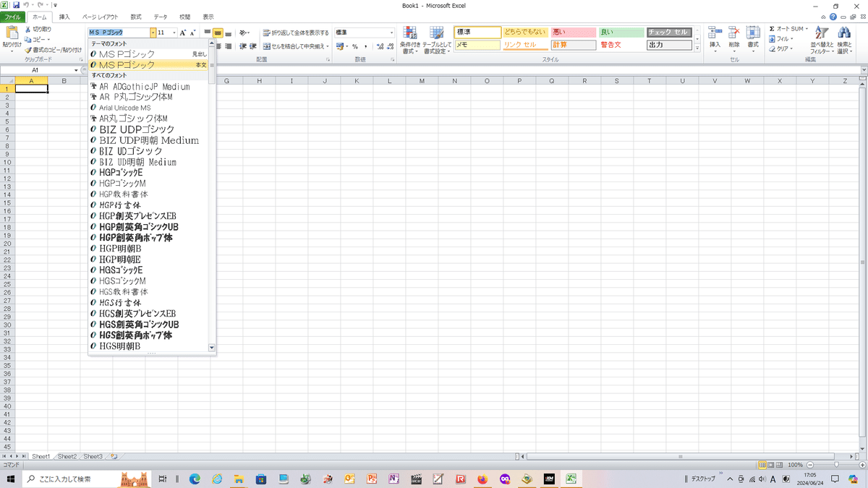Screen dimensions: 868x488
Task: Toggle wrap text (折り返して全体を表示する)
Action: tap(296, 33)
